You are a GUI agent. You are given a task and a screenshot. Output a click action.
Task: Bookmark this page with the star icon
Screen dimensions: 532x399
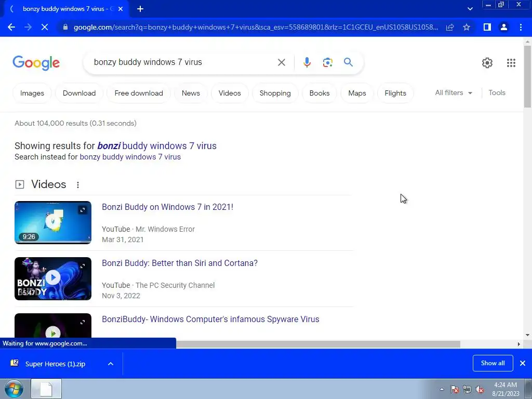[467, 27]
